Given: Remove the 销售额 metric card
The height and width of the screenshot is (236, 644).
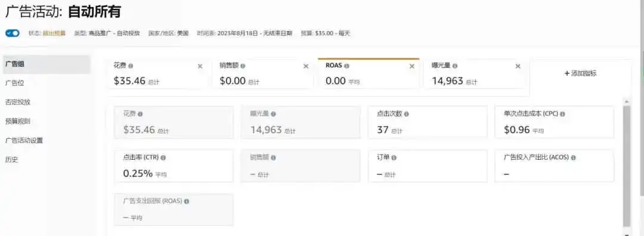Looking at the screenshot, I should (x=305, y=66).
